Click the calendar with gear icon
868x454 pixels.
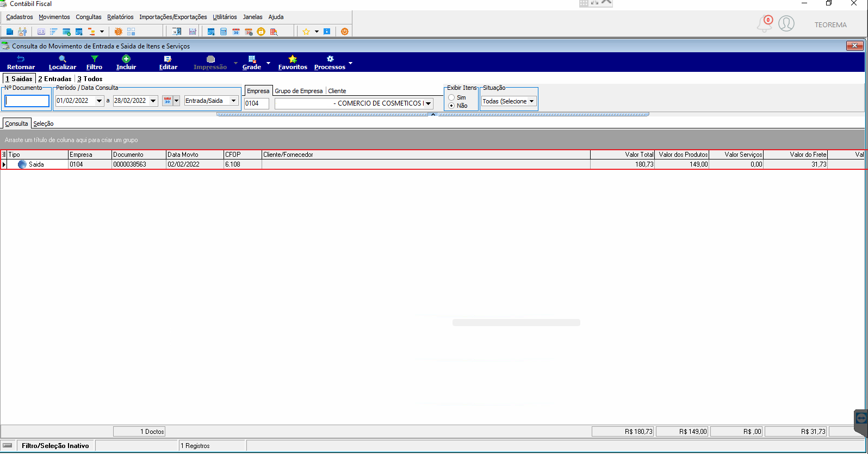tap(249, 32)
